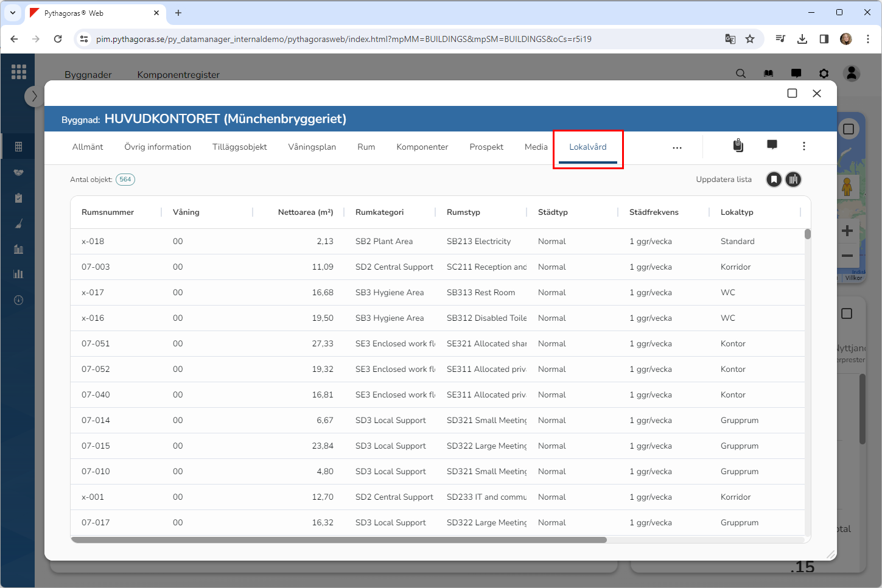Screen dimensions: 882x588
Task: Switch to the Våningsplan tab
Action: coord(312,147)
